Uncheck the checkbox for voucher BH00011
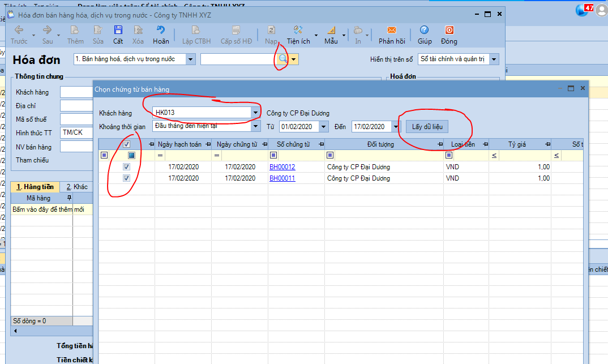 pyautogui.click(x=127, y=178)
